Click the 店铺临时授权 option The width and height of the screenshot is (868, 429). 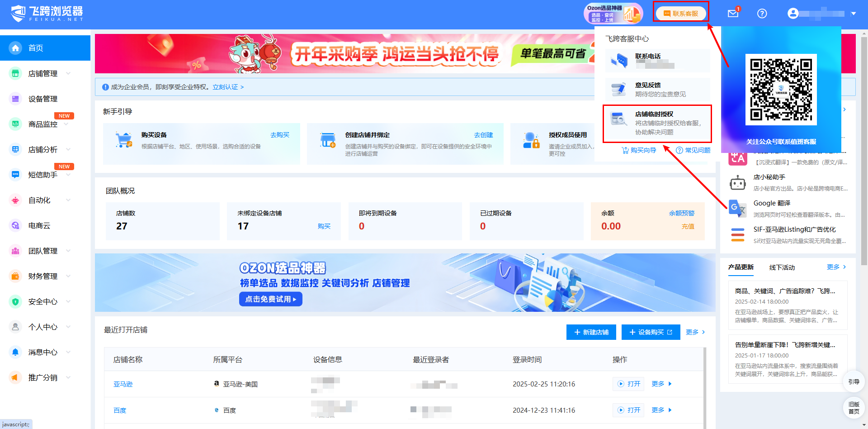click(x=657, y=123)
